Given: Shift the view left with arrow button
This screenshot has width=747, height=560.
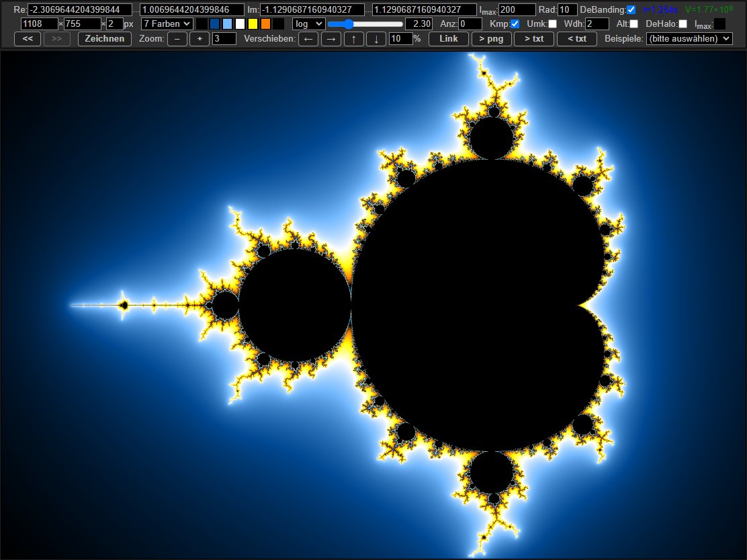Looking at the screenshot, I should [308, 39].
